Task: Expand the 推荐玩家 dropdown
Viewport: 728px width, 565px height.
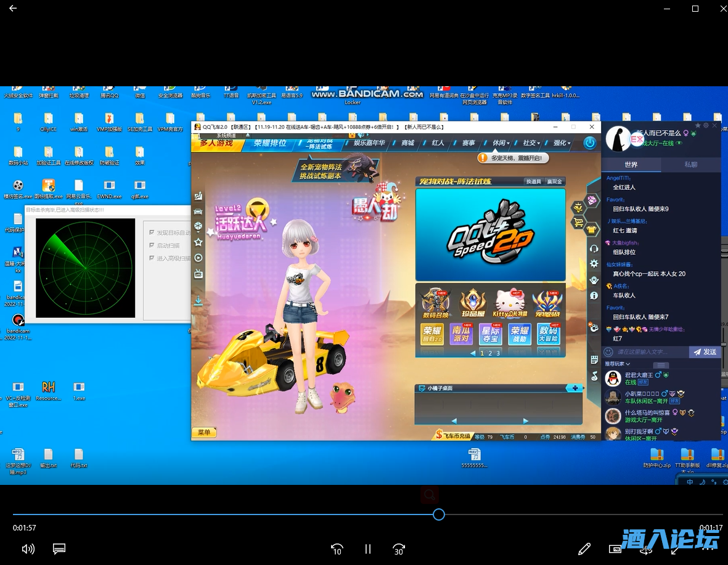Action: [618, 364]
